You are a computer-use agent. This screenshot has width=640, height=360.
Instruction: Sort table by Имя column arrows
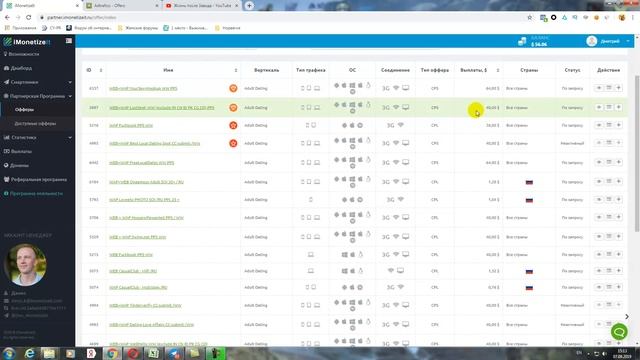tap(236, 70)
